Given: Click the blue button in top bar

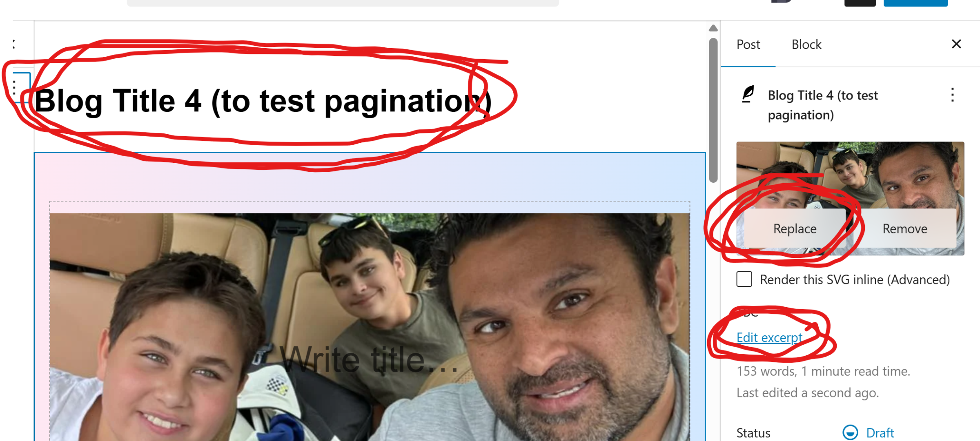Looking at the screenshot, I should coord(915,2).
